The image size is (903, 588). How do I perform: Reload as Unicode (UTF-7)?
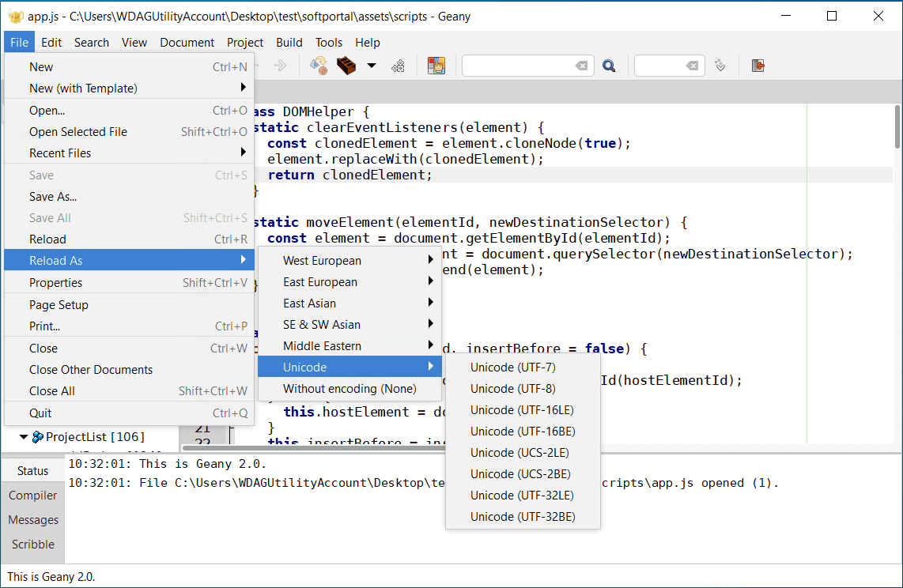coord(523,367)
